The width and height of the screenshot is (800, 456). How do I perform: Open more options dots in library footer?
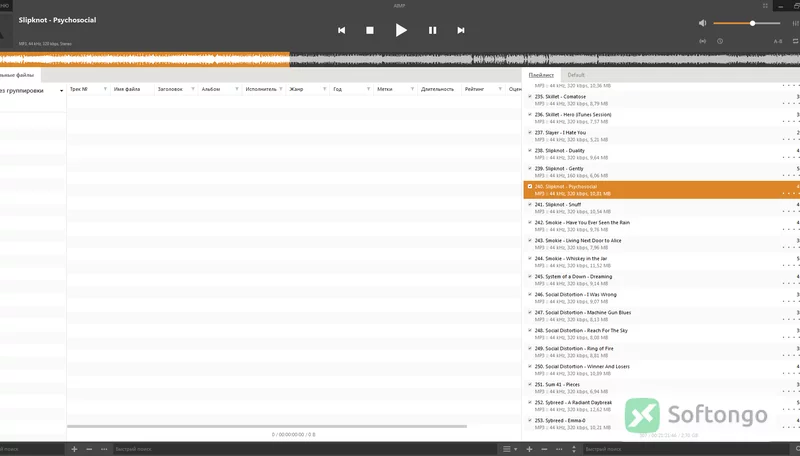[x=104, y=449]
